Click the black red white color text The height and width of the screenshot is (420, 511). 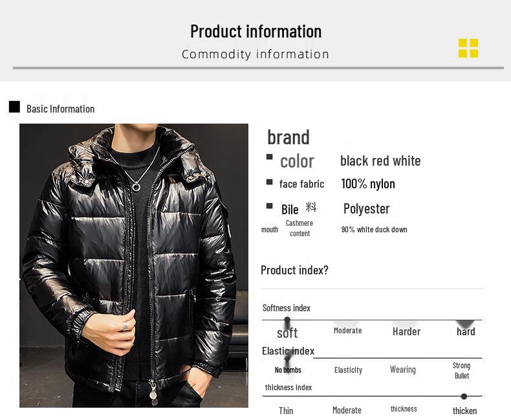pos(380,160)
